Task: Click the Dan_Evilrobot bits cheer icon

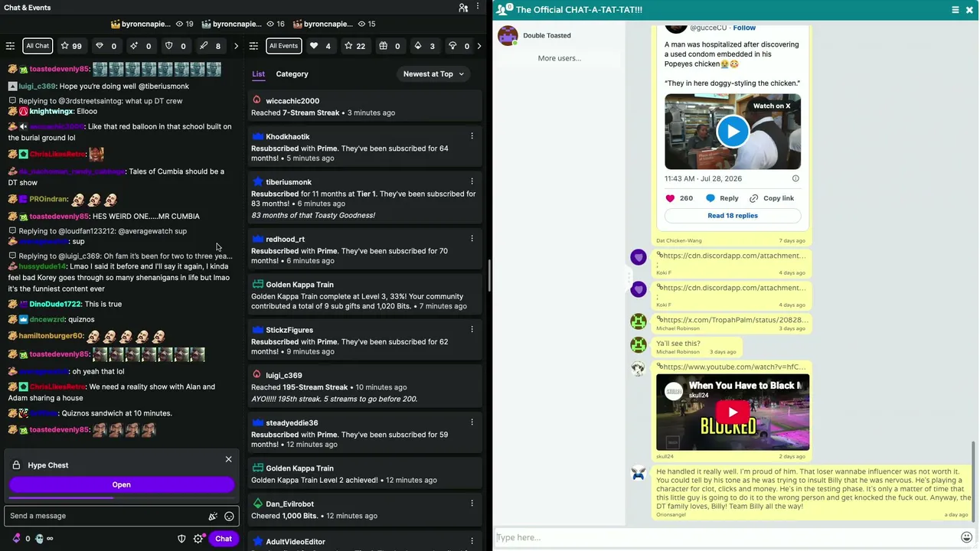Action: tap(257, 504)
